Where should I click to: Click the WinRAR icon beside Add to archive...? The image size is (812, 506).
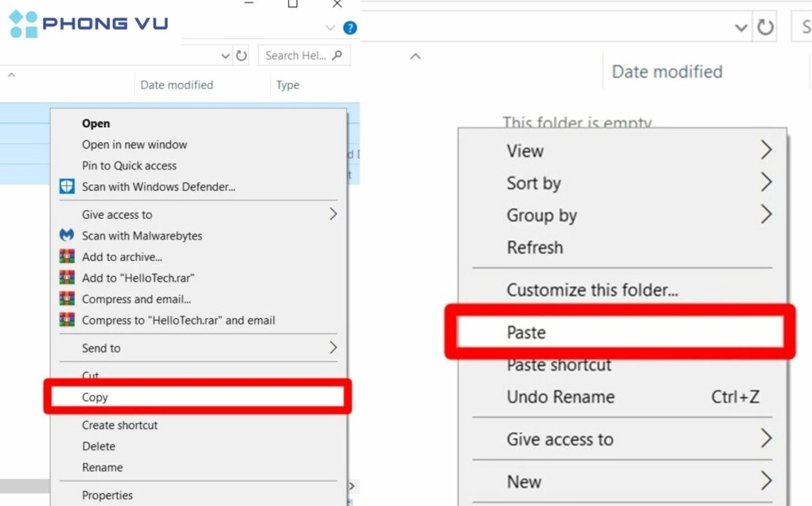pos(67,257)
